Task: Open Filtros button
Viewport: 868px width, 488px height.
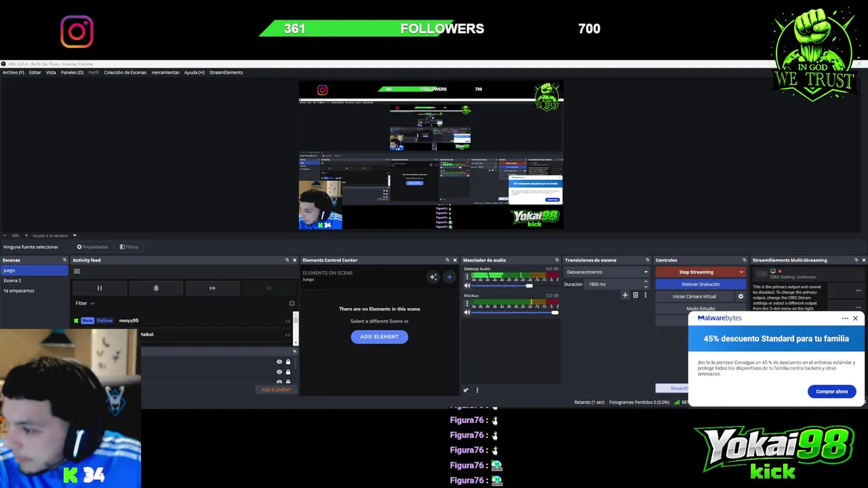Action: tap(129, 247)
